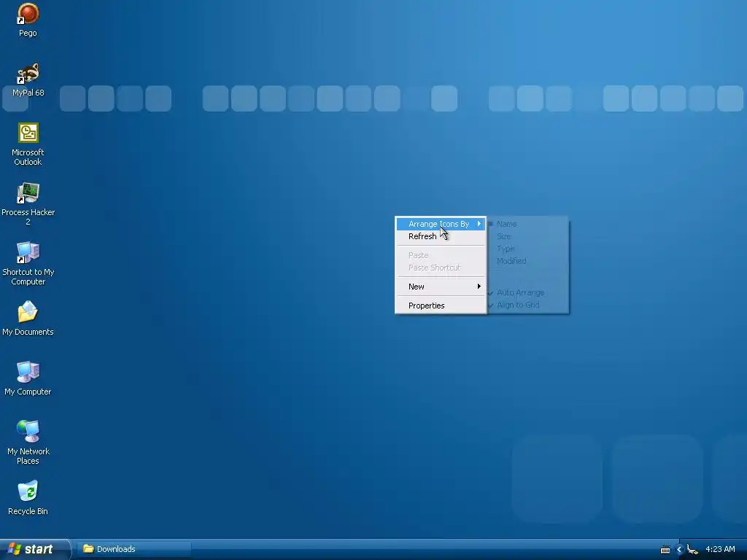Click the network connection tray icon
The height and width of the screenshot is (560, 747).
pos(693,550)
